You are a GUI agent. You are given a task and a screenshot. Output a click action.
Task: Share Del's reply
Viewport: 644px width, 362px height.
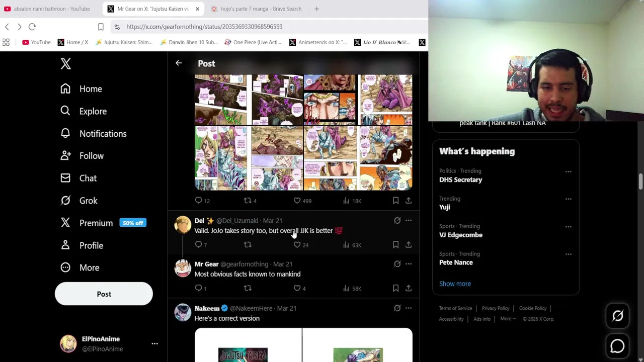(x=409, y=245)
